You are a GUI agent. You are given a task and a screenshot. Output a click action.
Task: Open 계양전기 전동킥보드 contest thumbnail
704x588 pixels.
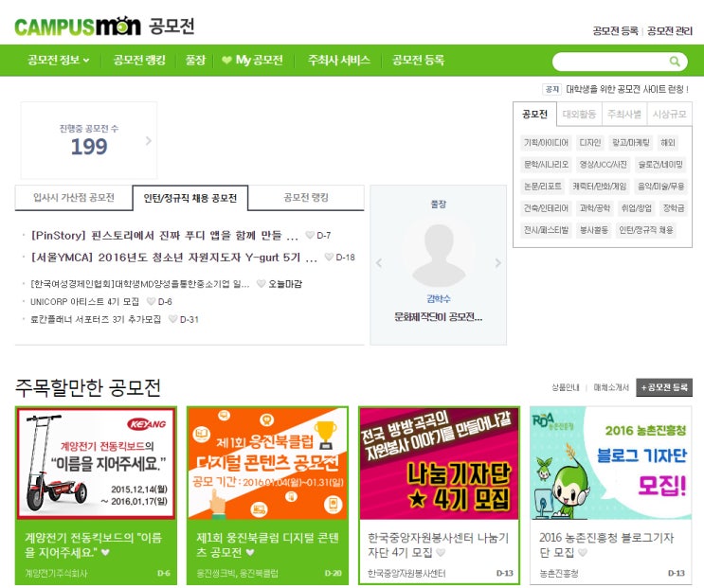(96, 463)
